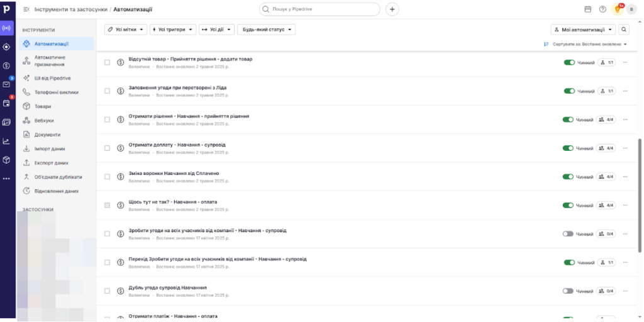This screenshot has width=644, height=322.
Task: Open Об'єднати дублікати in the sidebar
Action: point(56,177)
